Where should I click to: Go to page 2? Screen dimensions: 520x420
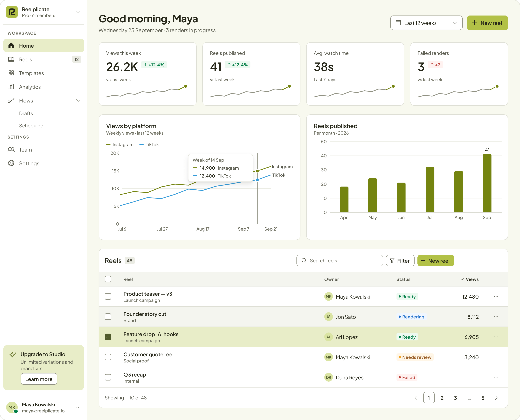point(442,397)
